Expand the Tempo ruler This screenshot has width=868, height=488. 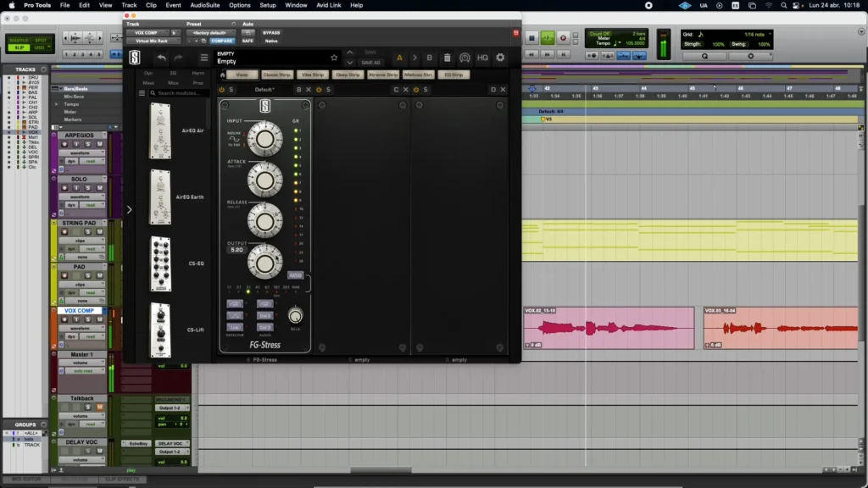57,104
